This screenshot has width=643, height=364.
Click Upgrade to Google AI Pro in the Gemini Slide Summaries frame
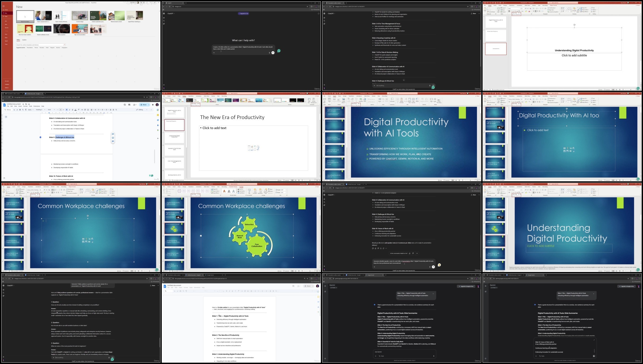(x=466, y=286)
